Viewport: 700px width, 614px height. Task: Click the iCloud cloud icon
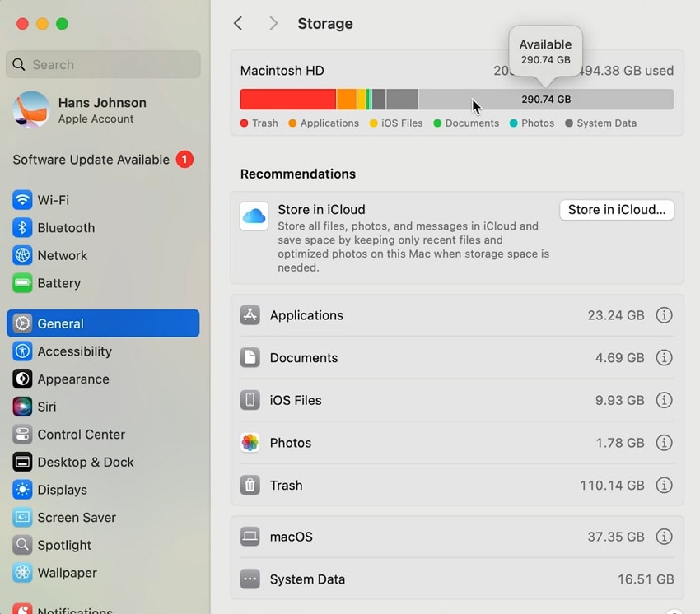click(254, 216)
